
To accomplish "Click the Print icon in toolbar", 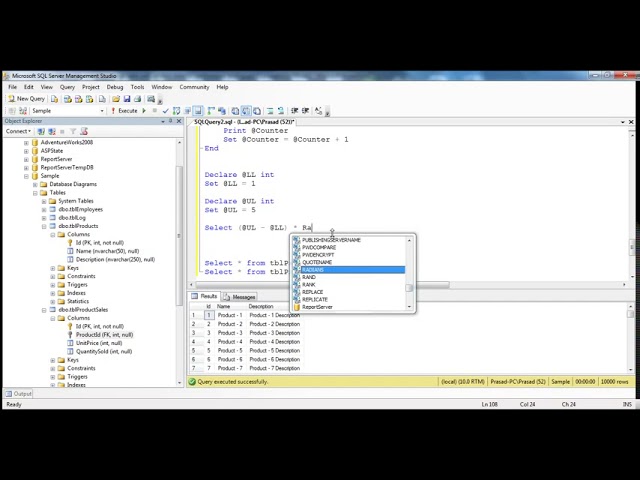I will (x=138, y=99).
